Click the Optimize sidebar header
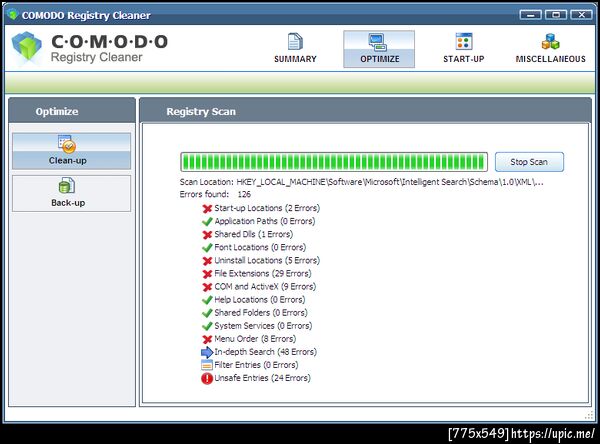 [x=72, y=111]
